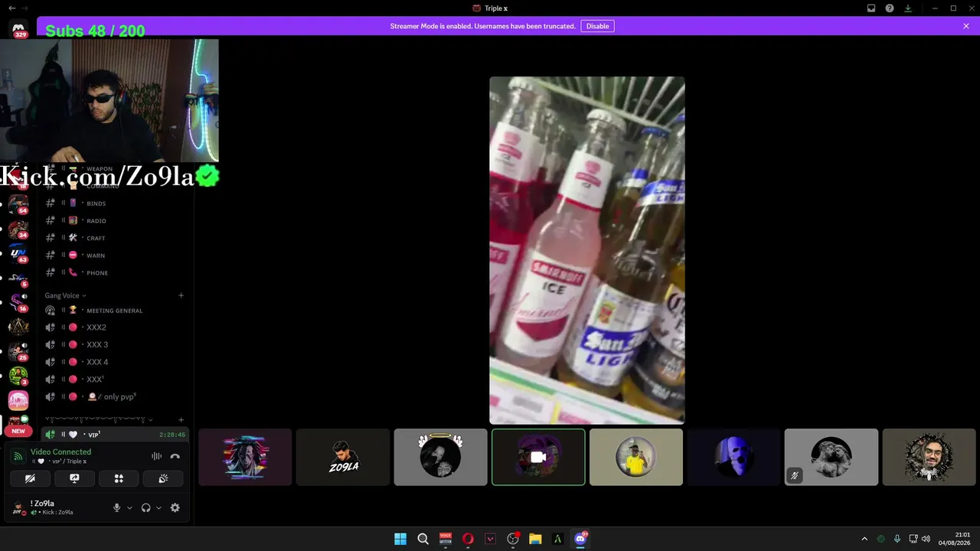Open the pink city skyline server icon
Screen dimensions: 980x551
(18, 400)
